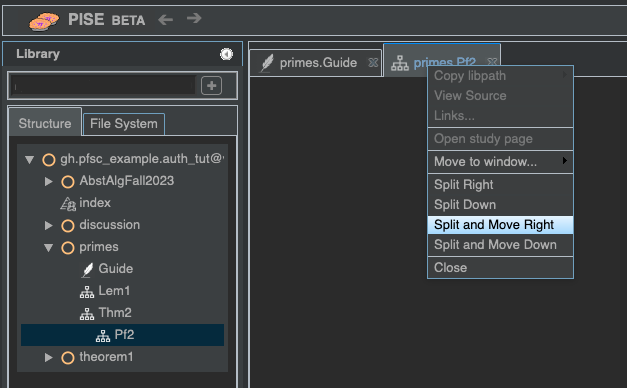The width and height of the screenshot is (627, 388).
Task: Choose Split and Move Right
Action: [x=500, y=225]
